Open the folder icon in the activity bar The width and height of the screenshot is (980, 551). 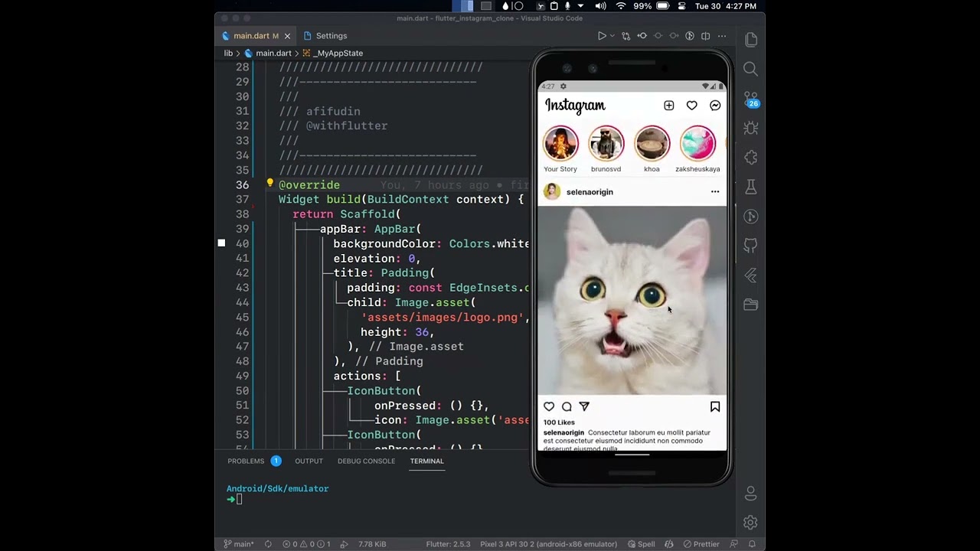750,305
